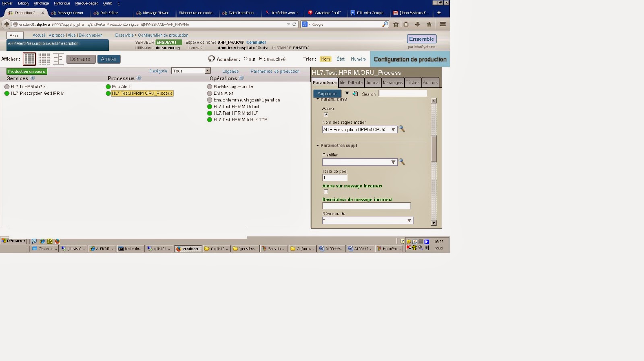Switch to the file d'attente tab
The height and width of the screenshot is (361, 644).
point(351,82)
